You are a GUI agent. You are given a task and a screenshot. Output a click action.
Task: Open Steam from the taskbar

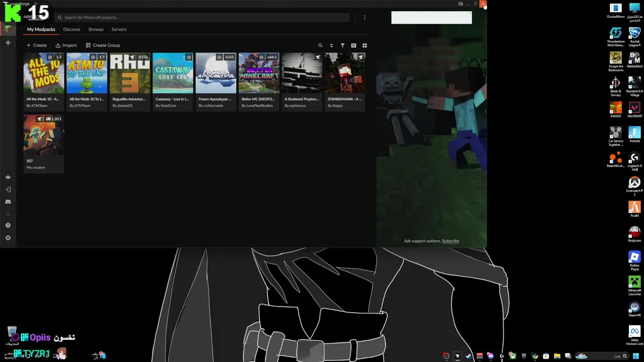468,356
